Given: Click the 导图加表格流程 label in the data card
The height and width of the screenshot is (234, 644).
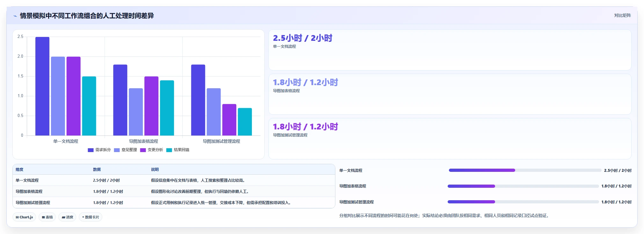Looking at the screenshot, I should [x=286, y=91].
